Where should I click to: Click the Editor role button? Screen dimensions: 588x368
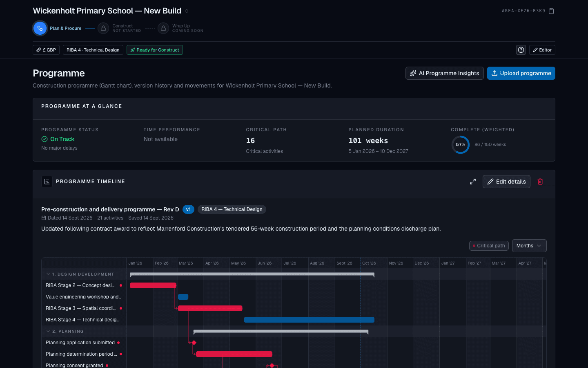(542, 50)
